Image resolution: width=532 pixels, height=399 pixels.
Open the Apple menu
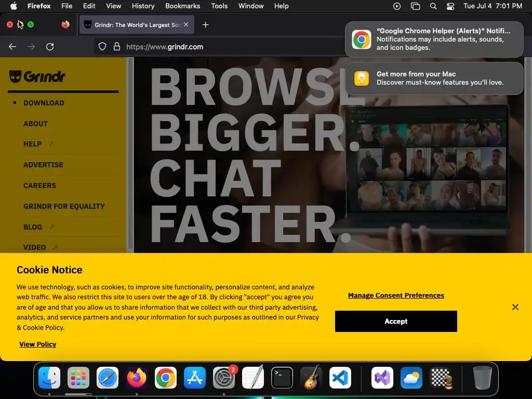[14, 6]
